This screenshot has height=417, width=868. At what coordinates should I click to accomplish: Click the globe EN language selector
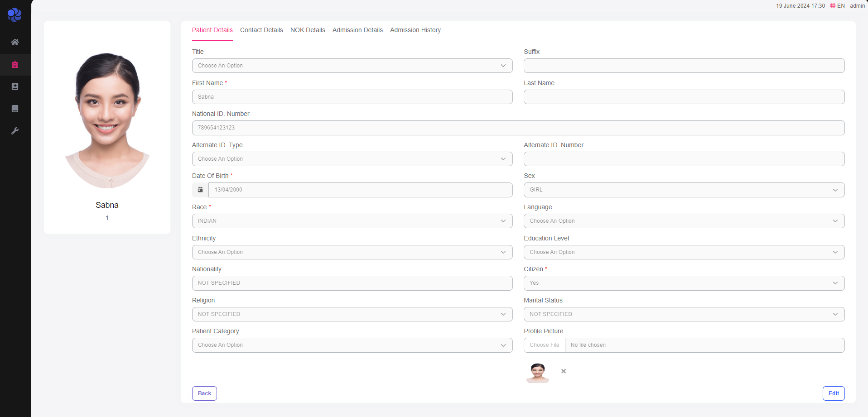tap(837, 6)
